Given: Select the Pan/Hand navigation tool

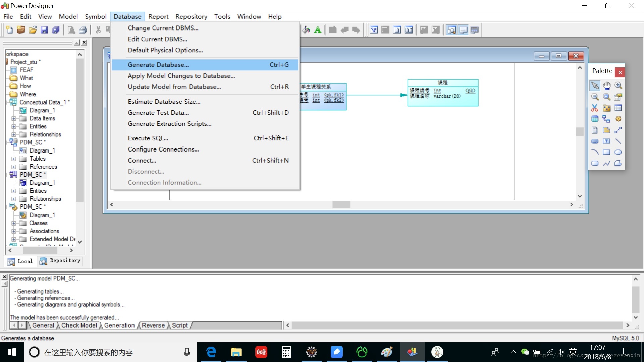Looking at the screenshot, I should [x=606, y=85].
